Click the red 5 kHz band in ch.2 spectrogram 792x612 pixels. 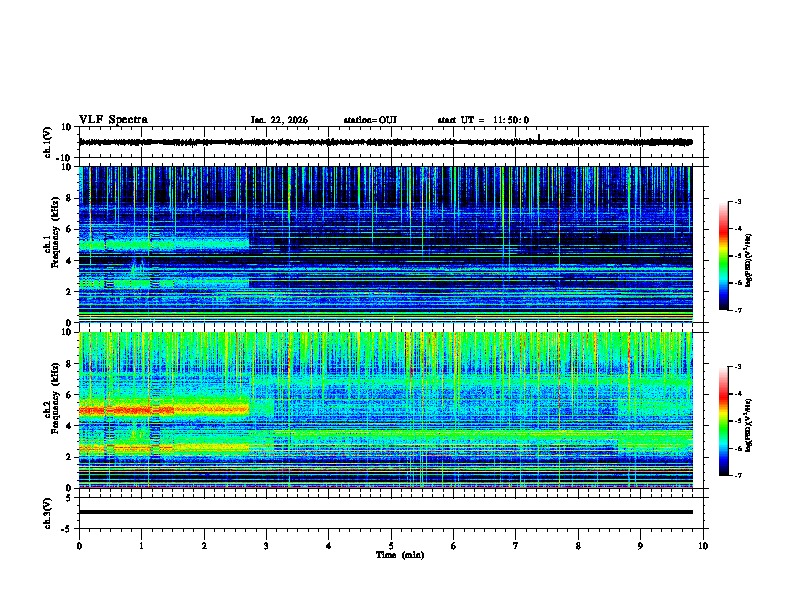click(x=164, y=410)
